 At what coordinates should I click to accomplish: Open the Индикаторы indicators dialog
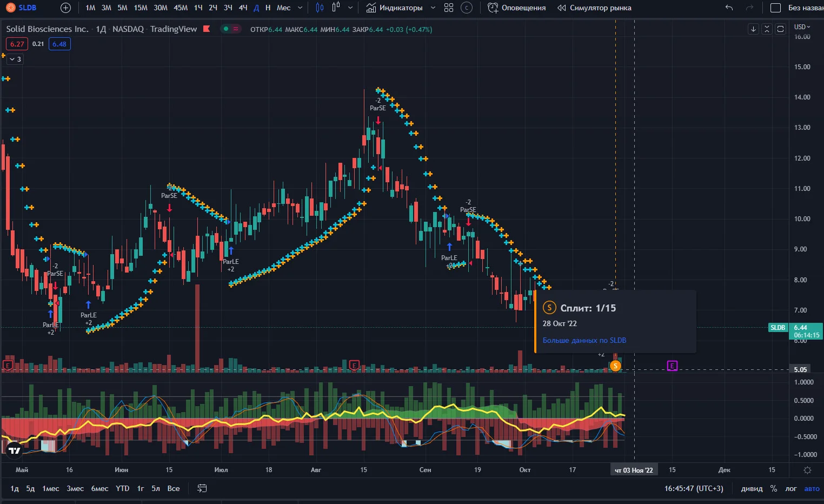click(x=394, y=8)
